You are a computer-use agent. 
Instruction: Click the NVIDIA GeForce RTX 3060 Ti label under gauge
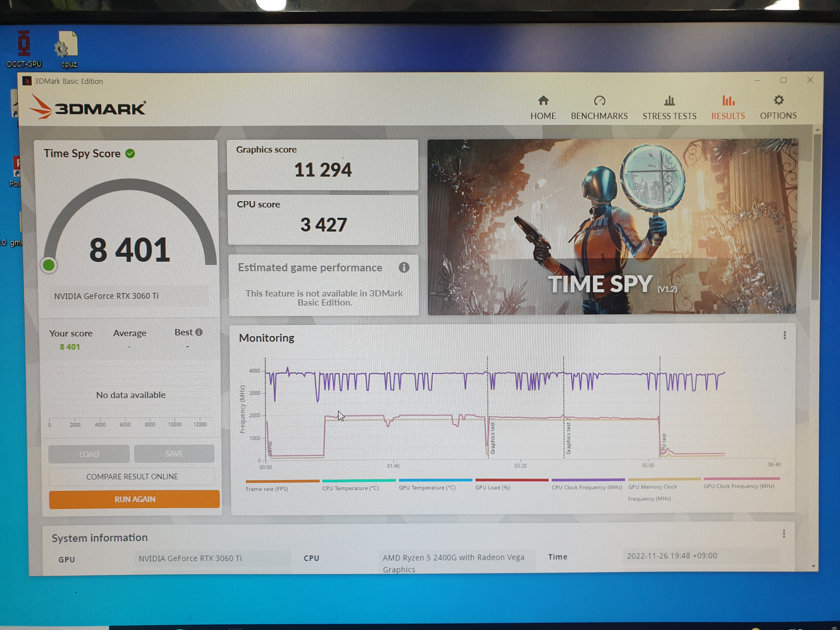point(106,296)
